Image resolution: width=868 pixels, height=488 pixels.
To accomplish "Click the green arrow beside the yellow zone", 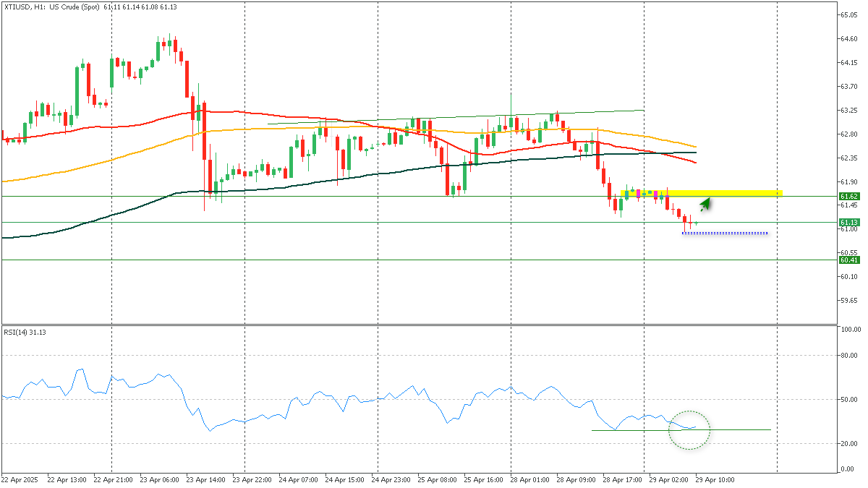I will (x=705, y=204).
